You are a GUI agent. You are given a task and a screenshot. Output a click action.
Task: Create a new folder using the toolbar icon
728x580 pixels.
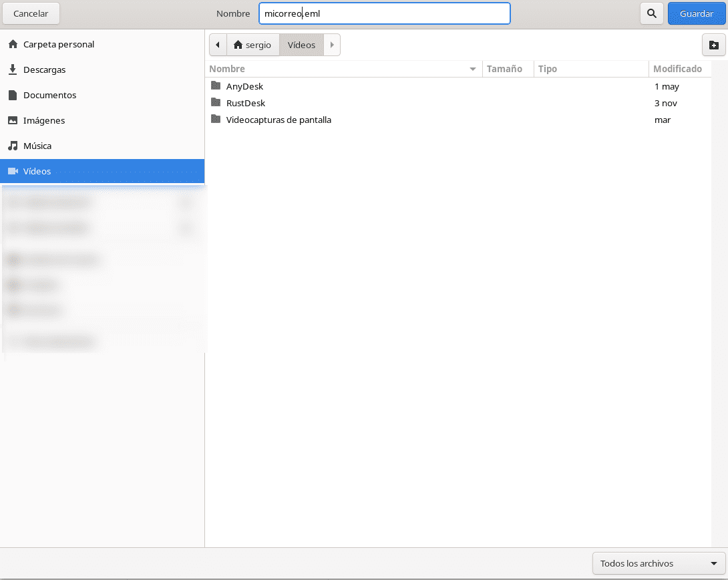coord(714,45)
